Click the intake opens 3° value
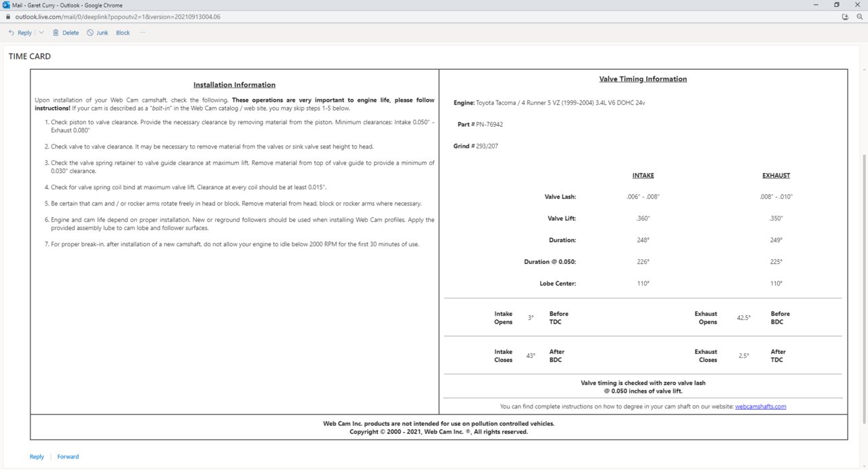The width and height of the screenshot is (868, 470). 531,317
